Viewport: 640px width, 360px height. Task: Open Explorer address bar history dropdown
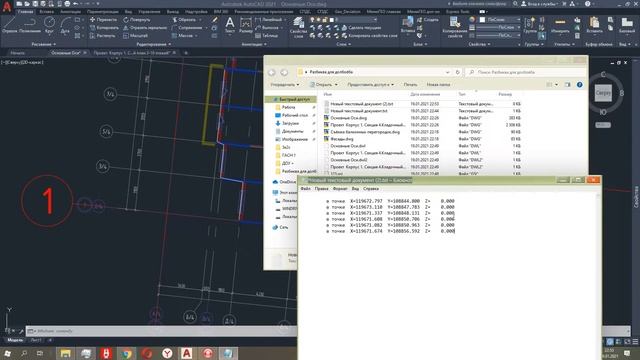pos(448,72)
